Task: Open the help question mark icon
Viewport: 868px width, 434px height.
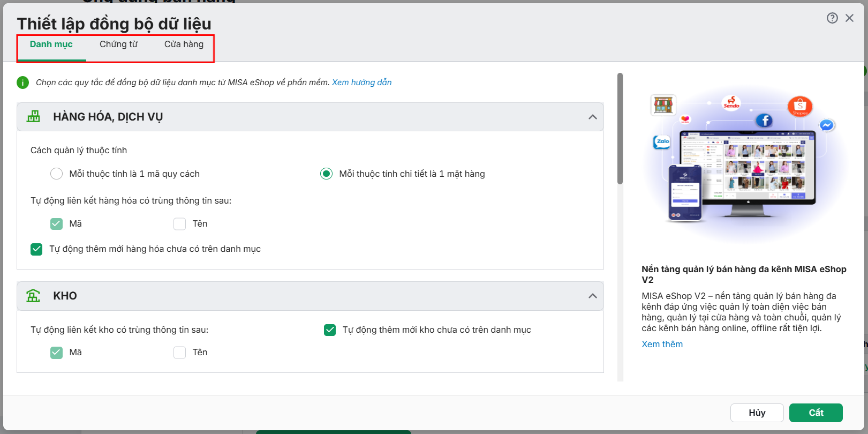Action: point(832,18)
